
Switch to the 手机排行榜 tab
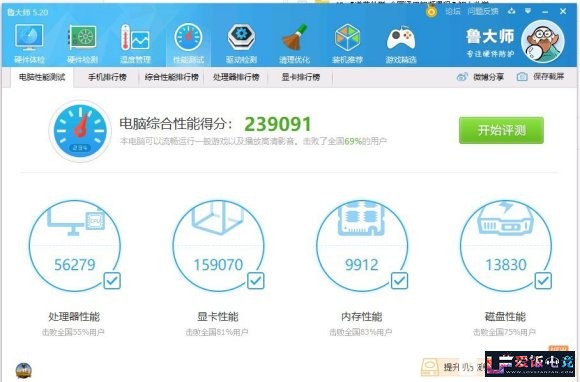point(107,77)
